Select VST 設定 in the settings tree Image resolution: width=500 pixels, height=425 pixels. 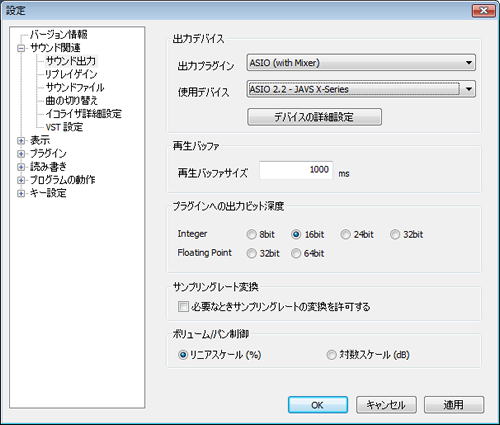pos(64,127)
